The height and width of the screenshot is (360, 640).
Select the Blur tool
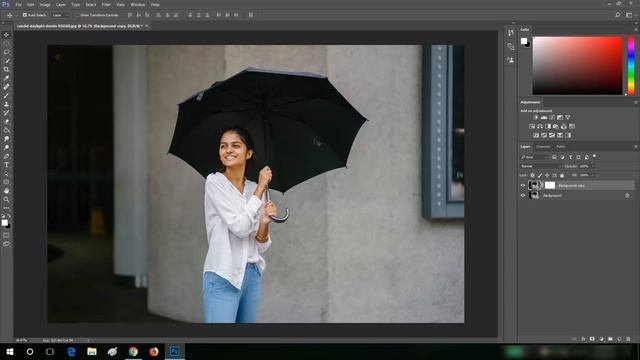(x=6, y=139)
